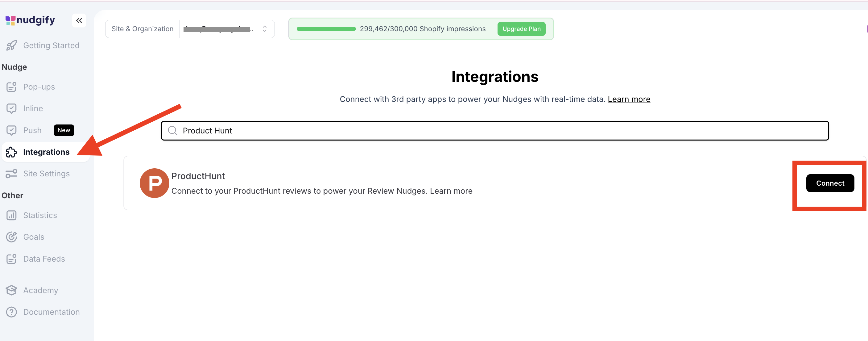Viewport: 868px width, 341px height.
Task: Click the Statistics bar chart icon
Action: (11, 215)
